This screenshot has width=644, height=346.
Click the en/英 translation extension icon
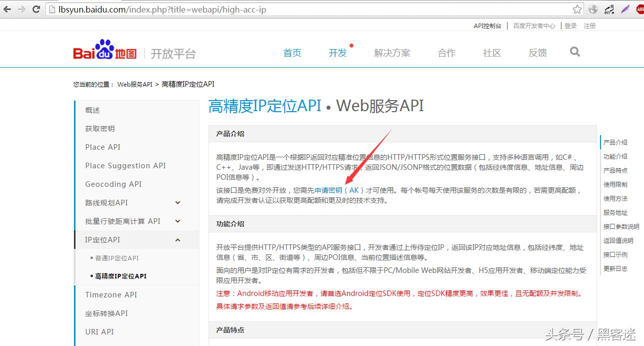click(x=608, y=9)
